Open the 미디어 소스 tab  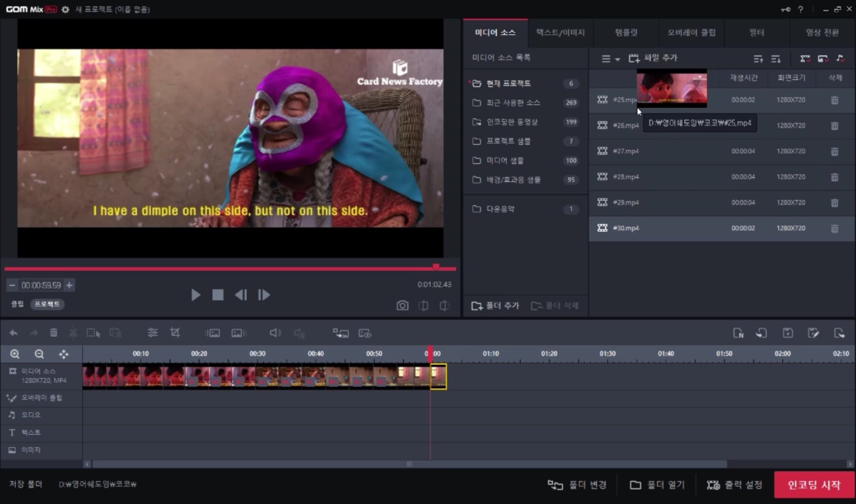495,33
